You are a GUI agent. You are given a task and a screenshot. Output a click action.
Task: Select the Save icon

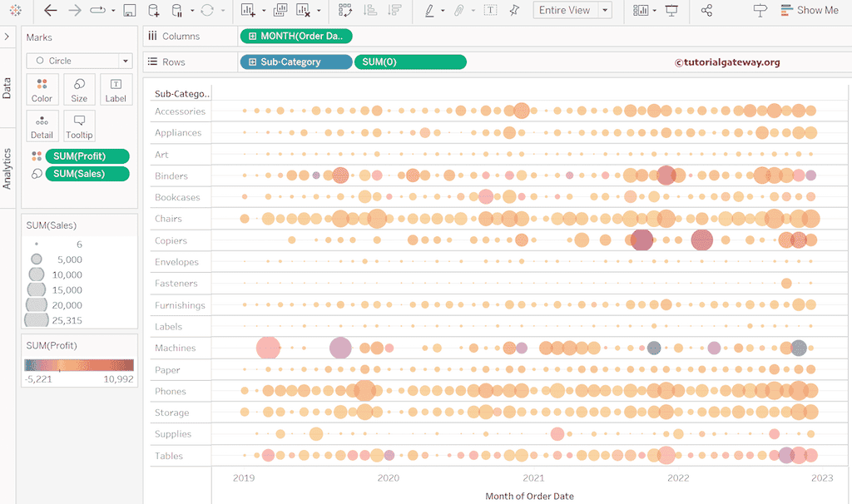pyautogui.click(x=129, y=10)
